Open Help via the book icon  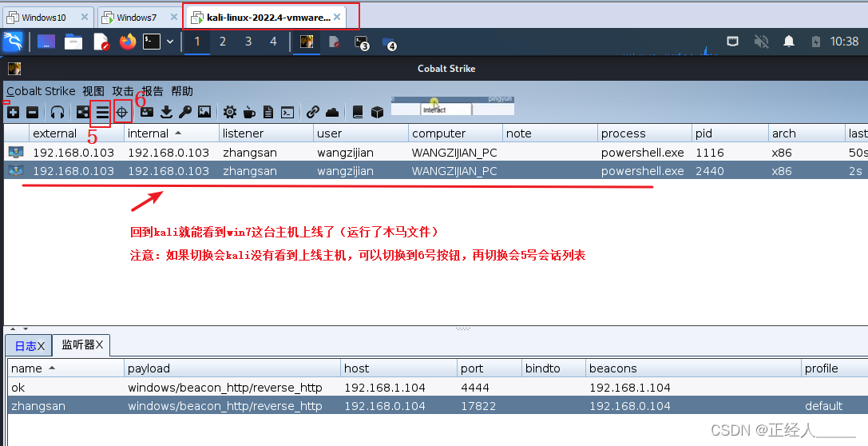click(358, 113)
